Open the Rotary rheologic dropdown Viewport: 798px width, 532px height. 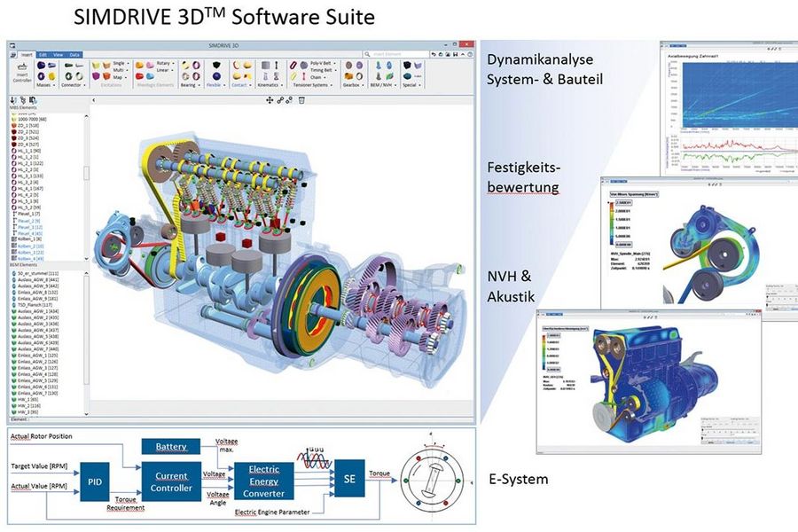point(166,63)
